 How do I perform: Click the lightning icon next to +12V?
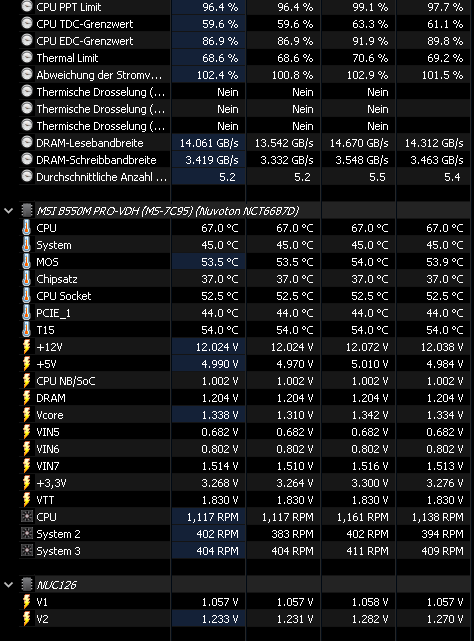pos(27,347)
